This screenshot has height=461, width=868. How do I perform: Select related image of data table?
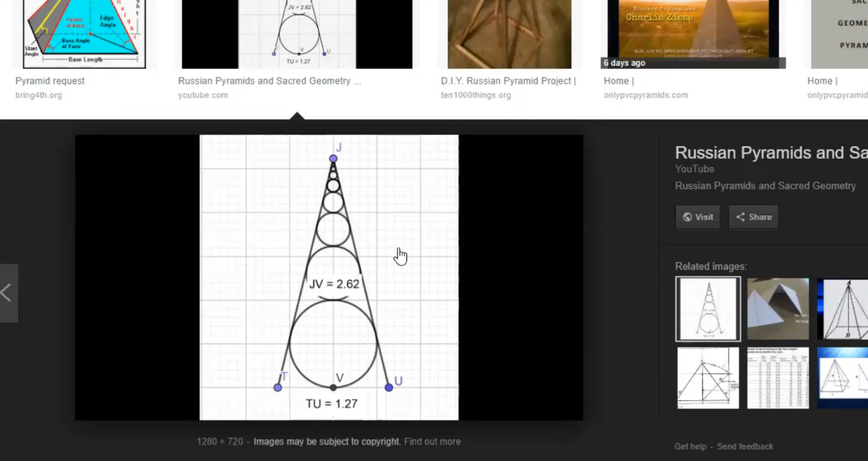point(778,378)
